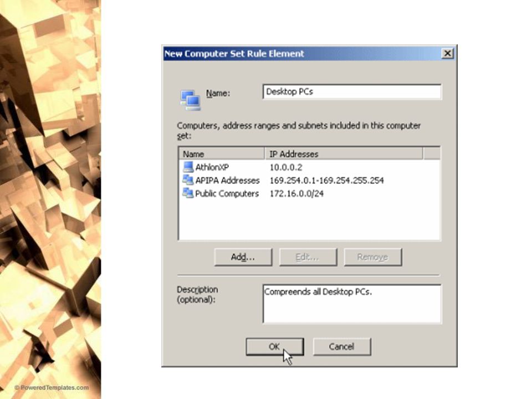The image size is (532, 399).
Task: Sort list by Name column header
Action: click(x=222, y=154)
